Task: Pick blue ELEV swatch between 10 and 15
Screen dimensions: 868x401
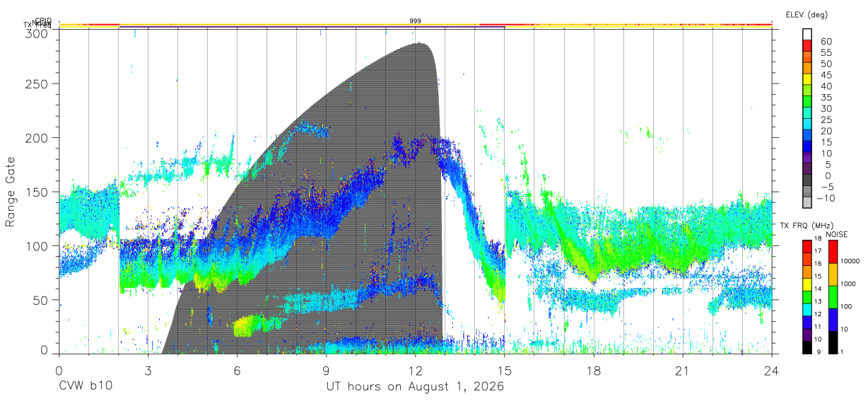Action: tap(808, 146)
